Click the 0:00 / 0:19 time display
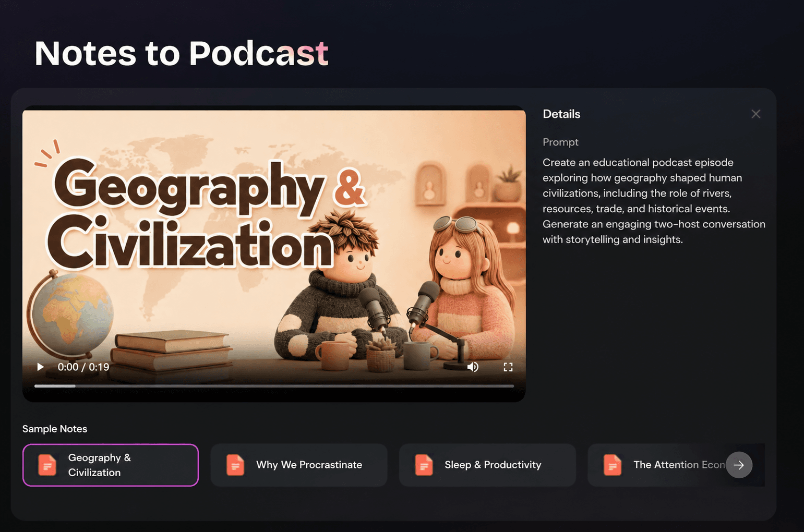 click(83, 367)
